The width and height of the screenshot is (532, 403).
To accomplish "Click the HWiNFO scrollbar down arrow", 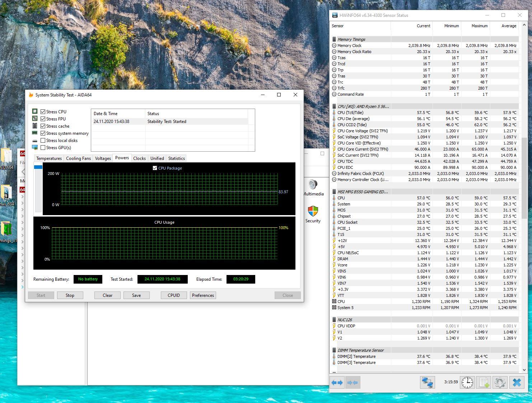I will click(524, 370).
